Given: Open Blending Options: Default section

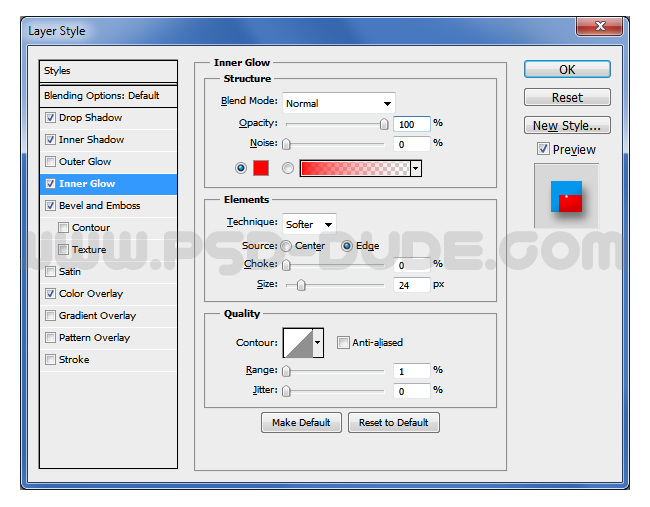Looking at the screenshot, I should pos(101,96).
